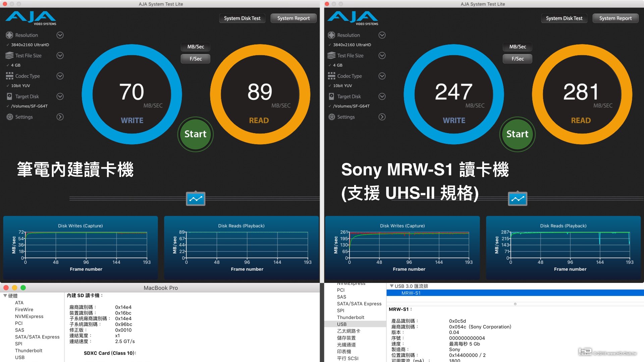Click the Codec Type icon in right window
The height and width of the screenshot is (362, 644).
[331, 76]
